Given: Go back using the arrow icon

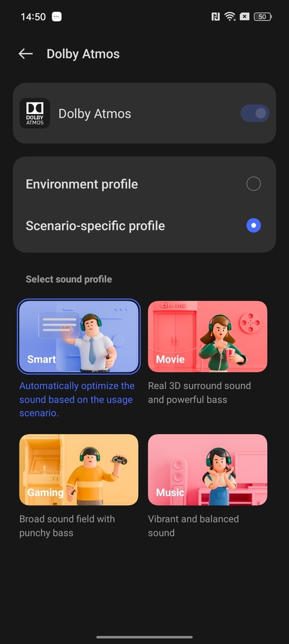Looking at the screenshot, I should pos(26,54).
